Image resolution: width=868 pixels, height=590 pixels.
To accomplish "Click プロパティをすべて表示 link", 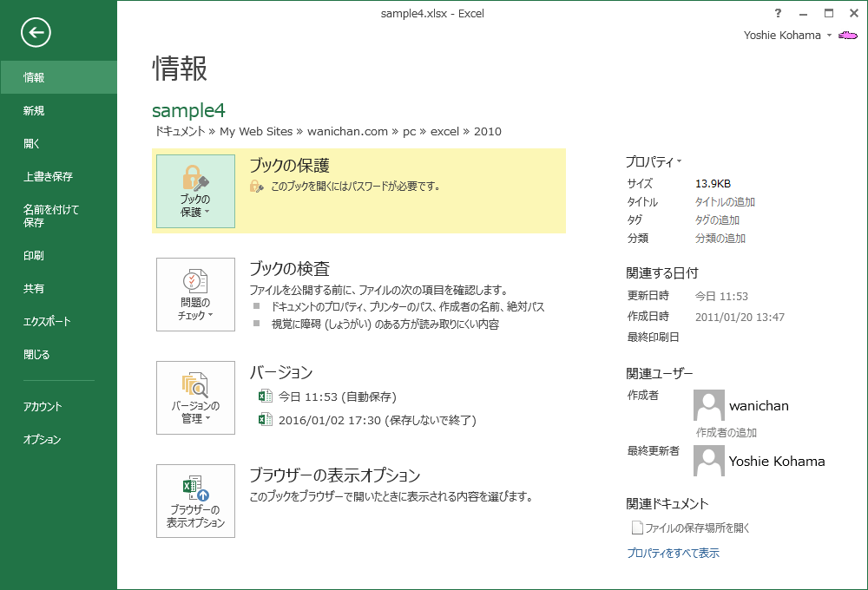I will pyautogui.click(x=674, y=553).
